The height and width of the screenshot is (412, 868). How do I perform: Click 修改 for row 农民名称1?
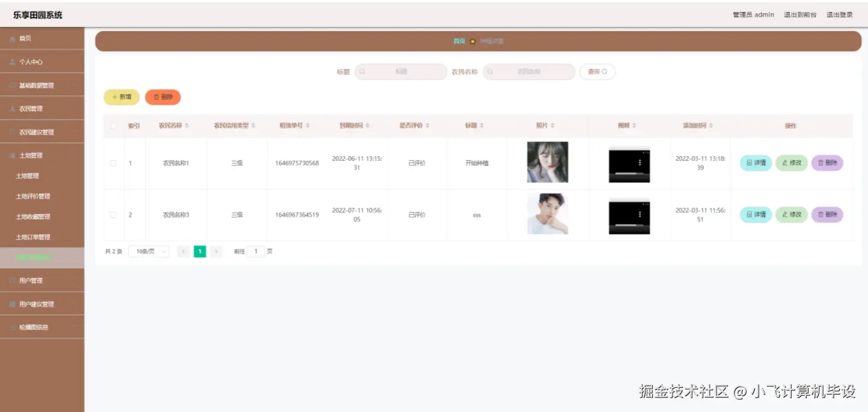pos(792,163)
